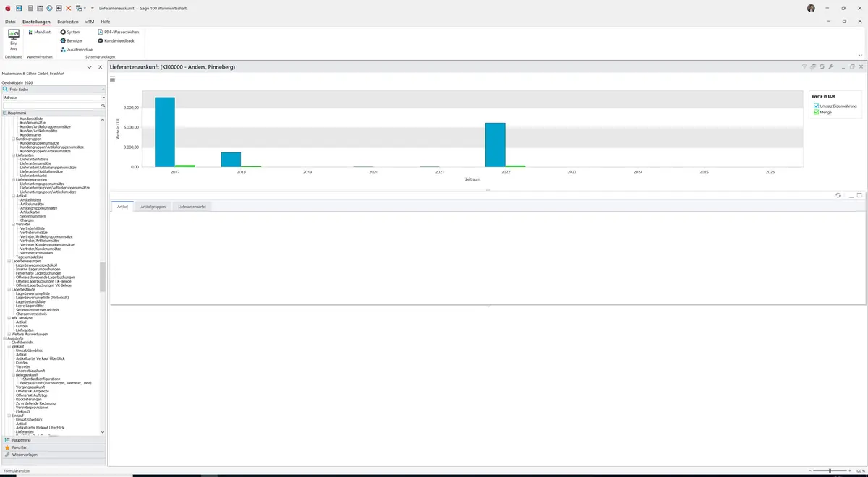Click the calendar icon in quick access toolbar
Screen dimensions: 868x477
click(40, 8)
